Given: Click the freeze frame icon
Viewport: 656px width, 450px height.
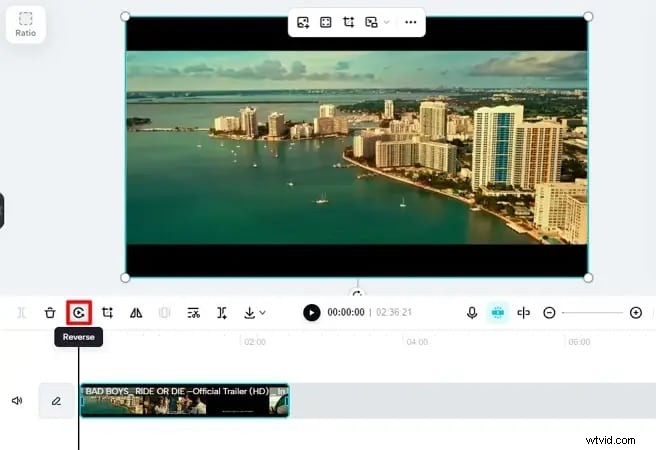Looking at the screenshot, I should (x=164, y=312).
